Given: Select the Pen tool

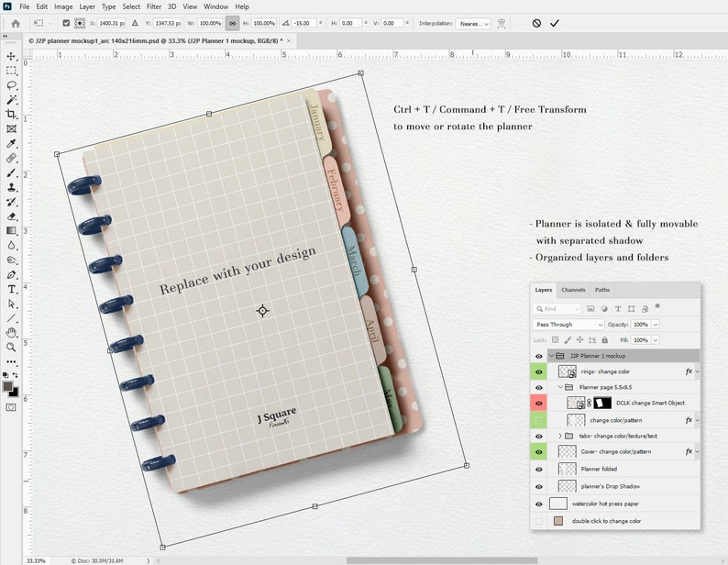Looking at the screenshot, I should (11, 274).
